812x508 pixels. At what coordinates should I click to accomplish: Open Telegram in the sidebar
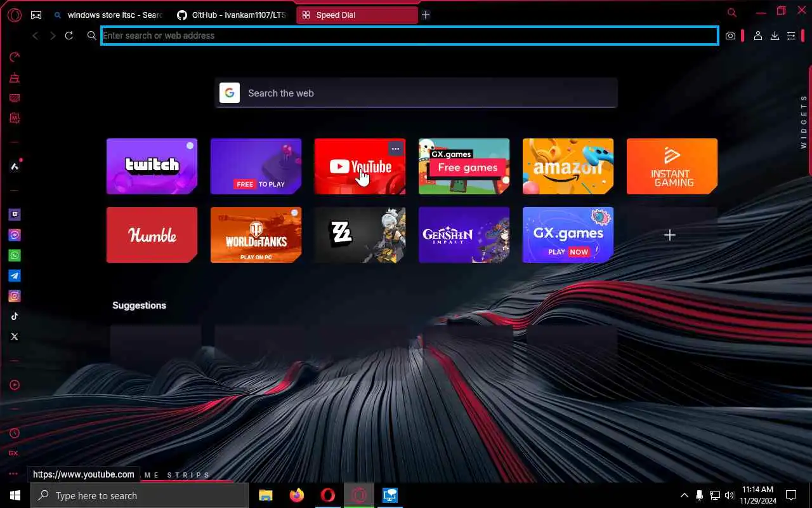(x=15, y=276)
